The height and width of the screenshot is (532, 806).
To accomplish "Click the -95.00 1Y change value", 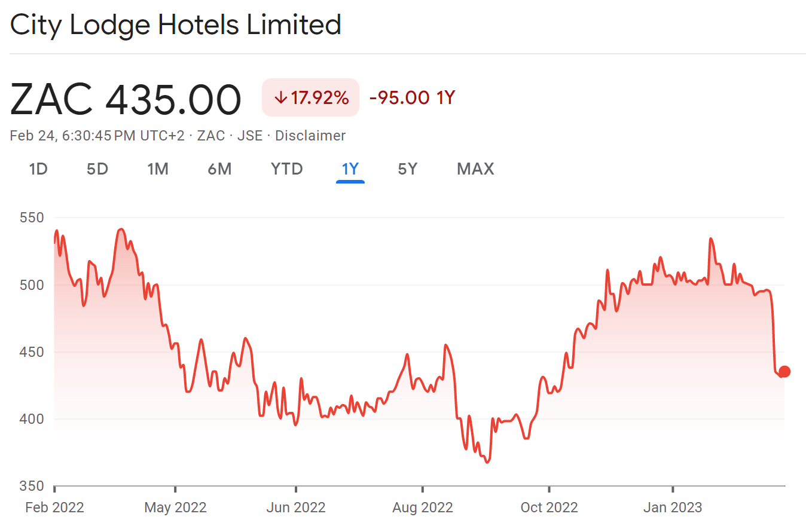I will click(411, 97).
